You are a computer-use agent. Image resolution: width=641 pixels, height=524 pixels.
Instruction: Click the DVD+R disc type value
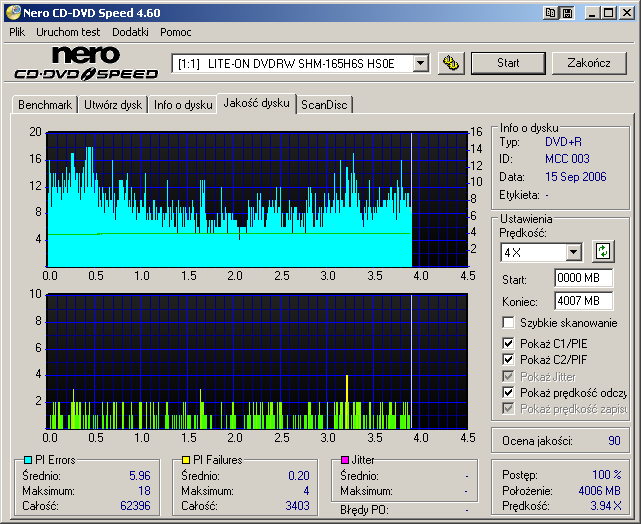(x=563, y=142)
